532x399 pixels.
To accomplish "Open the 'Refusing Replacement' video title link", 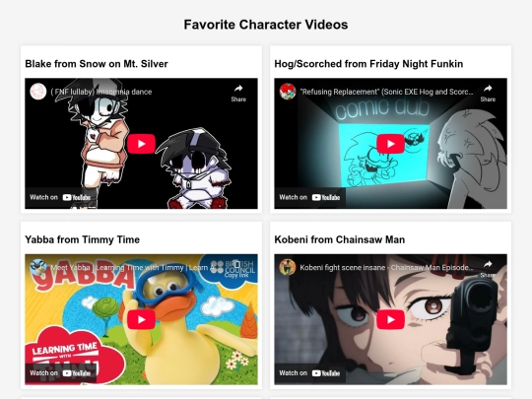I will (386, 92).
